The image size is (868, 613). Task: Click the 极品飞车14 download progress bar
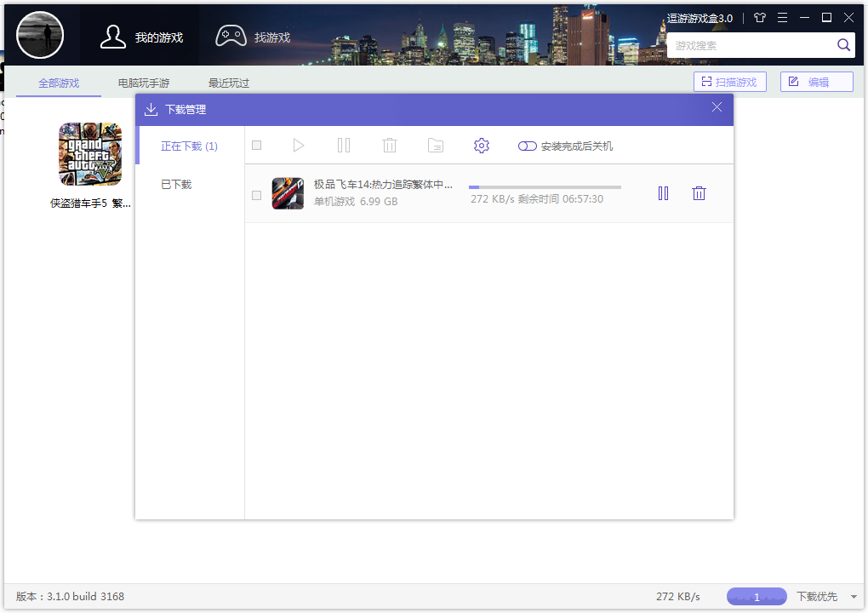(x=545, y=187)
